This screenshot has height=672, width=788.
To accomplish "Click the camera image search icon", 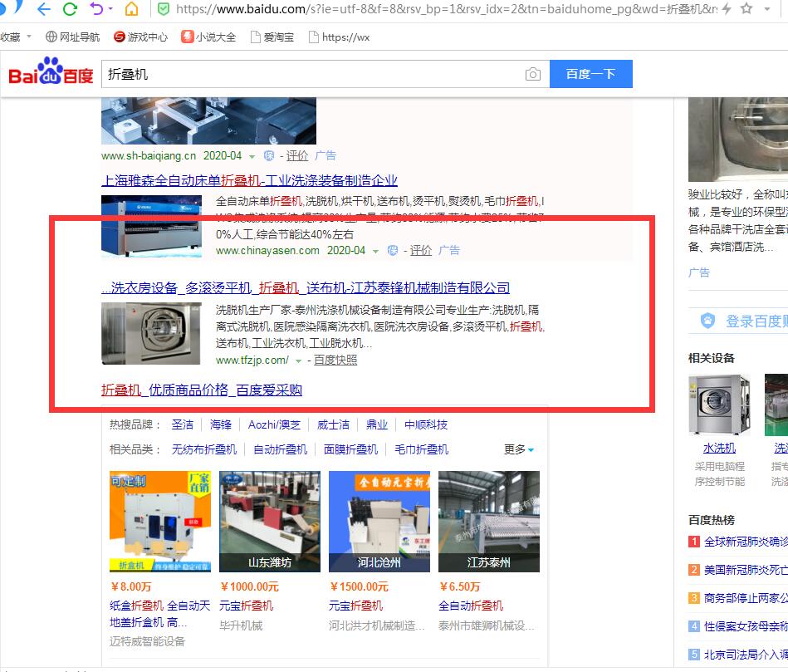I will pyautogui.click(x=533, y=75).
